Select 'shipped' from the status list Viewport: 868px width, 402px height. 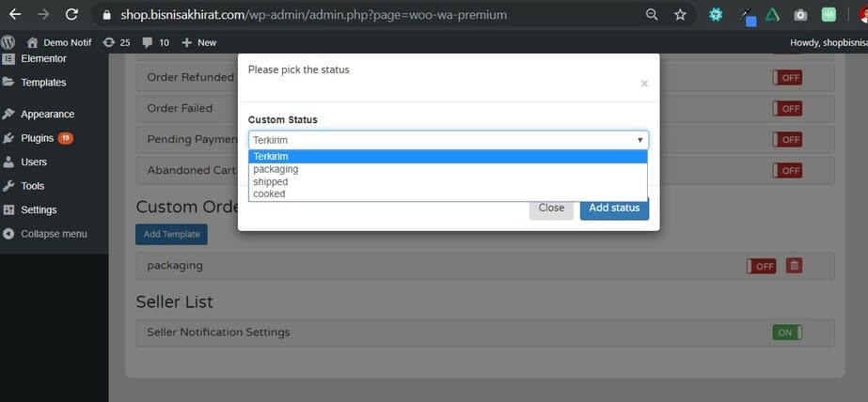[x=271, y=181]
